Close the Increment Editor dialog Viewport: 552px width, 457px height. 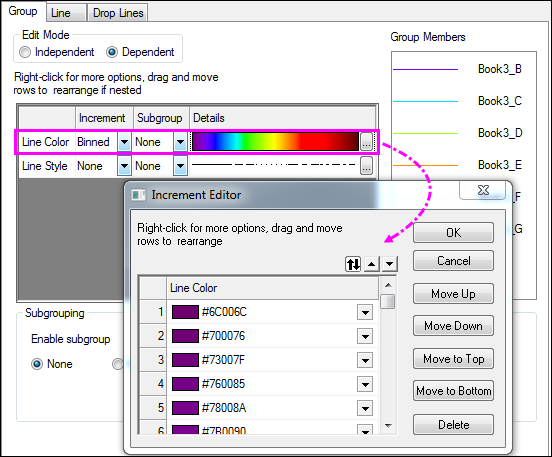(x=483, y=190)
